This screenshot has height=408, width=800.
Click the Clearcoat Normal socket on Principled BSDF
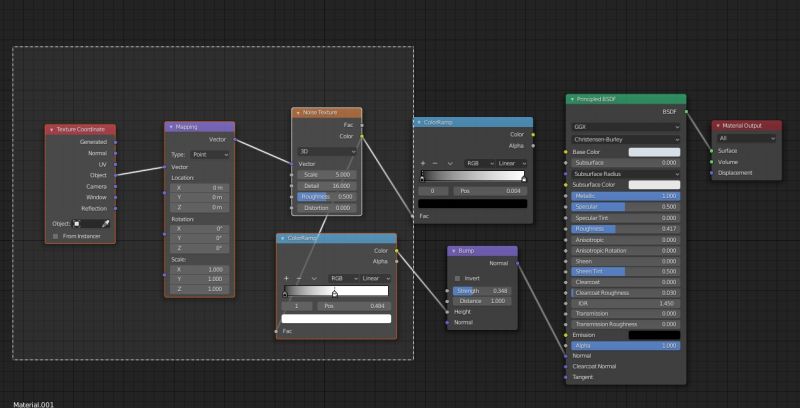(x=565, y=366)
